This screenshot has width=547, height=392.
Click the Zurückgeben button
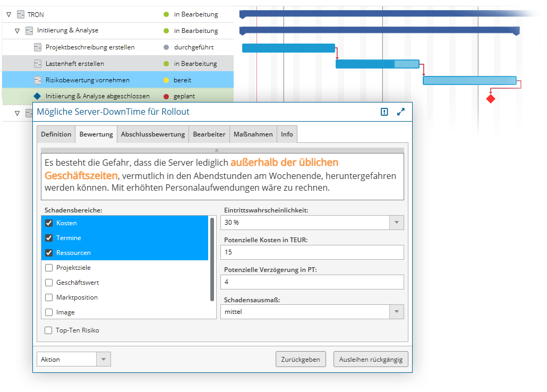[x=301, y=360]
